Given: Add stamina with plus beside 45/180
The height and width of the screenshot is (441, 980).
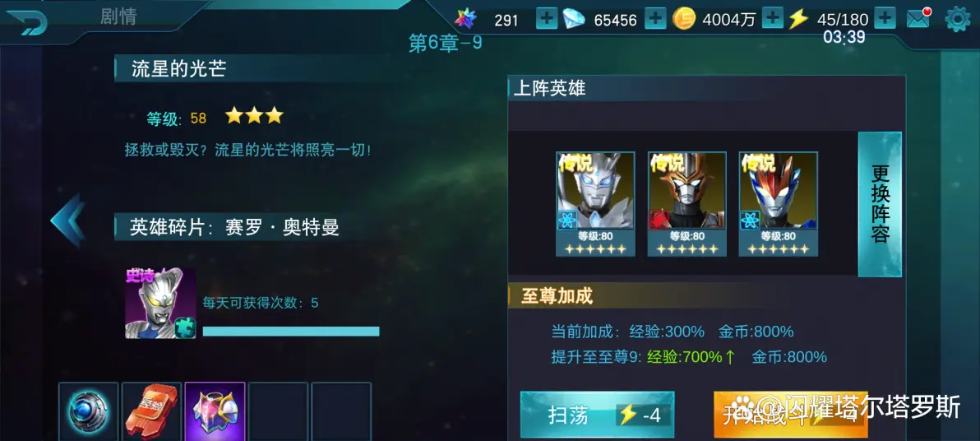Looking at the screenshot, I should [885, 20].
